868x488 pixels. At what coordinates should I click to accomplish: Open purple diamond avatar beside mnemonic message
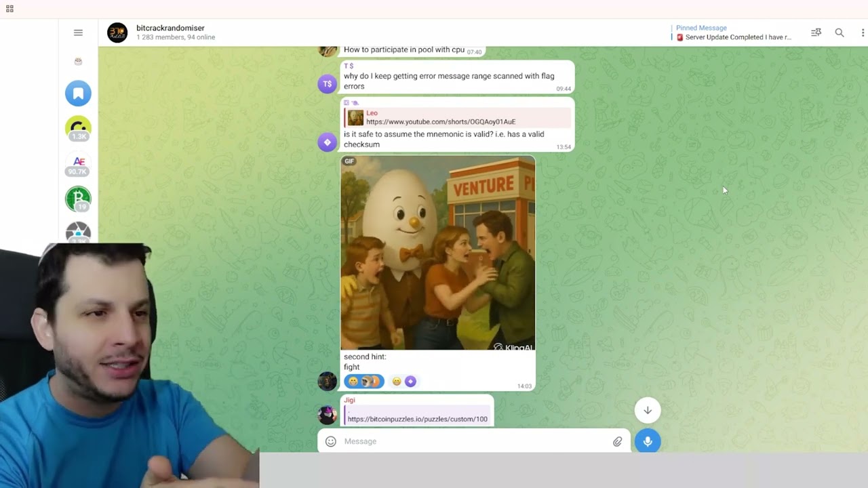click(x=328, y=142)
